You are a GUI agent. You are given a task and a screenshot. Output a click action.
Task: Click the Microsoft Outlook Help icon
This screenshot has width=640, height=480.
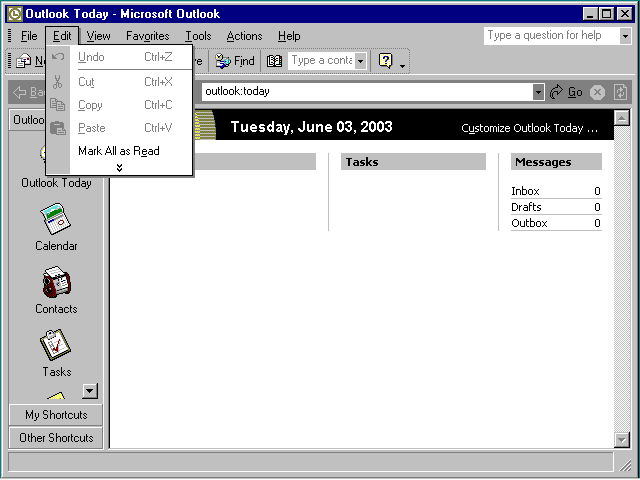pos(386,61)
